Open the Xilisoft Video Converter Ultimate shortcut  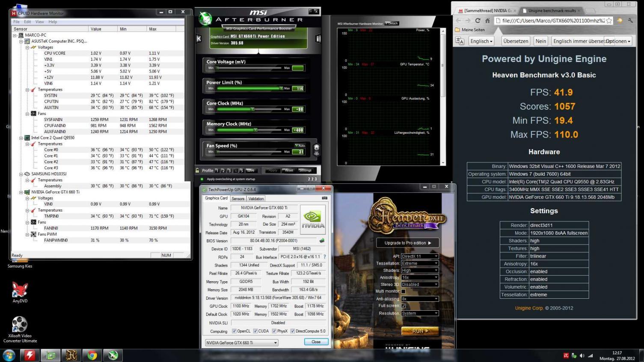[20, 330]
